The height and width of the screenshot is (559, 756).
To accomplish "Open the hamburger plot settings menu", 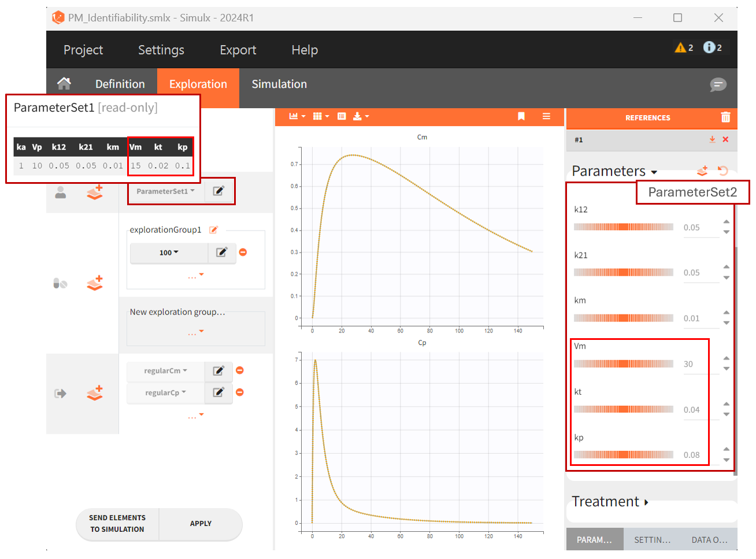I will click(546, 116).
